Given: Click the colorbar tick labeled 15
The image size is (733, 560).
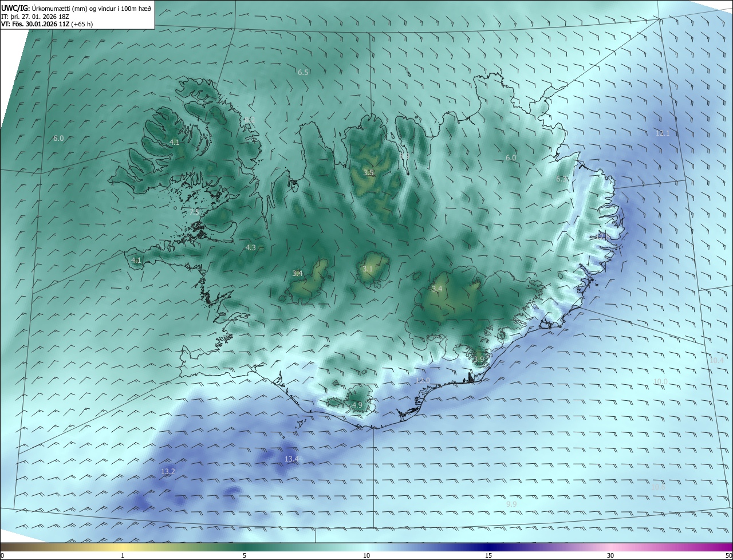Looking at the screenshot, I should point(488,555).
